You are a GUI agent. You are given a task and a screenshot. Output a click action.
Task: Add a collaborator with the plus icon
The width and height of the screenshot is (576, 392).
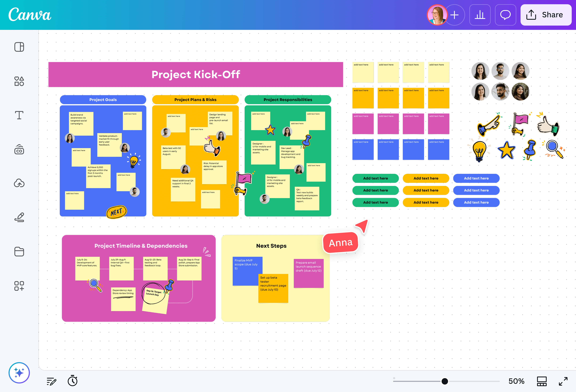[455, 15]
